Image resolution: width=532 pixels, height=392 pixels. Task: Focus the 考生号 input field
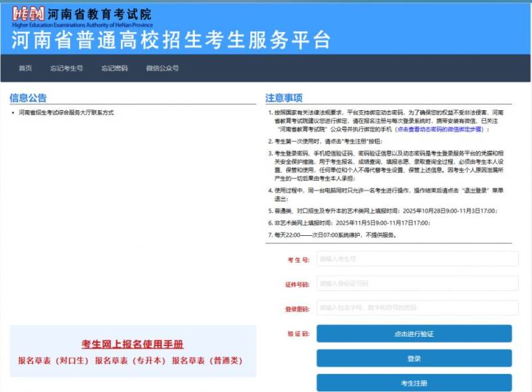click(417, 259)
